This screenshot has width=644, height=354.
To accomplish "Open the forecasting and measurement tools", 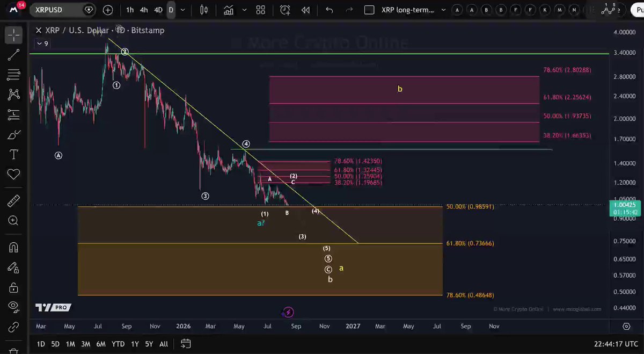I will pyautogui.click(x=13, y=114).
